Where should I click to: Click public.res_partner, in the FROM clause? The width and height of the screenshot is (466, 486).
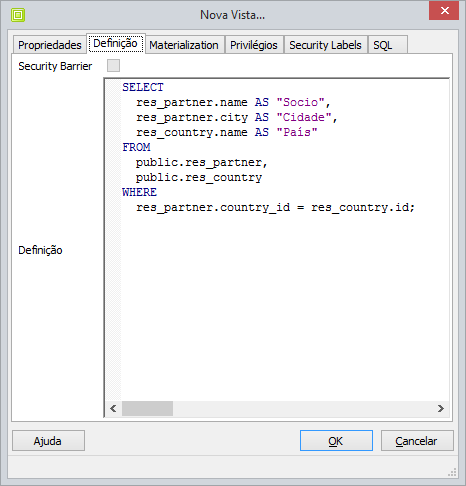coord(202,163)
